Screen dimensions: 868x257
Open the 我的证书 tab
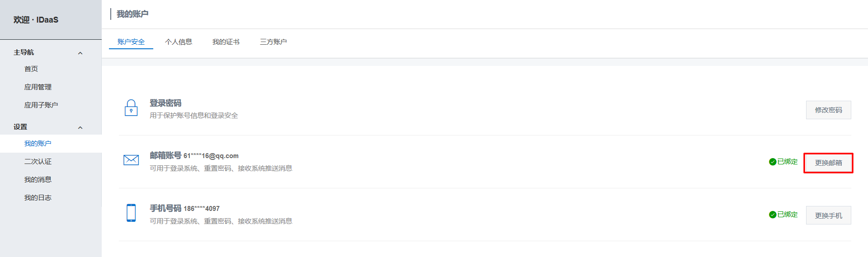point(226,42)
